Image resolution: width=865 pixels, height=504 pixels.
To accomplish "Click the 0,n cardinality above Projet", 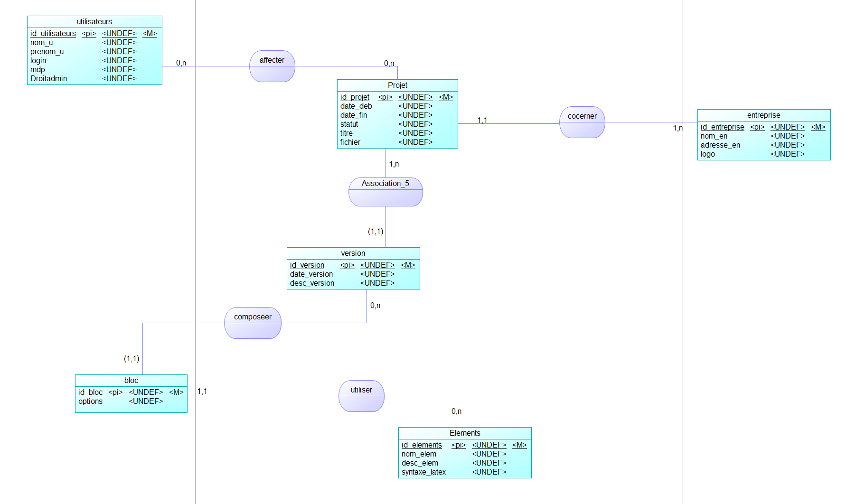I will pyautogui.click(x=389, y=64).
